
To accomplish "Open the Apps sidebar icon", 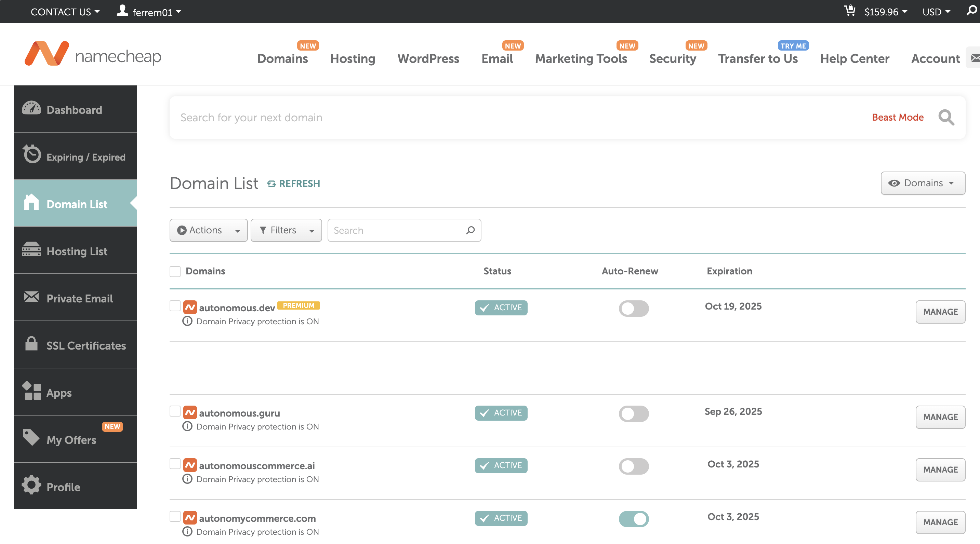I will [32, 391].
